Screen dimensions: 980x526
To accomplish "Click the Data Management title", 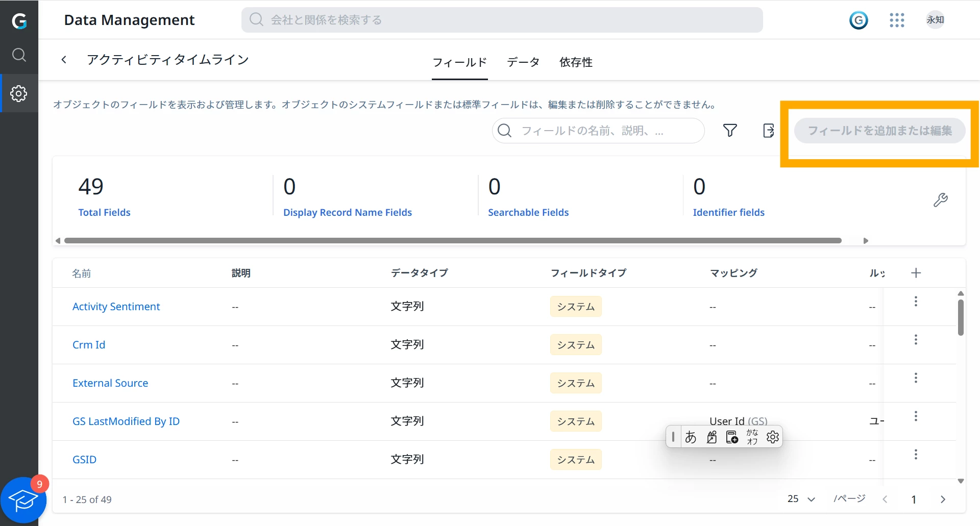I will (129, 20).
